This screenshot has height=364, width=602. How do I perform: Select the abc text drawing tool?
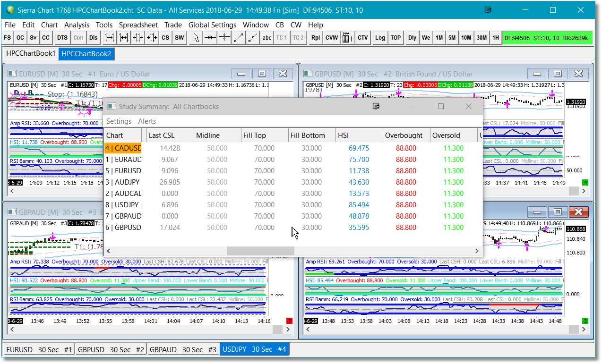(267, 38)
